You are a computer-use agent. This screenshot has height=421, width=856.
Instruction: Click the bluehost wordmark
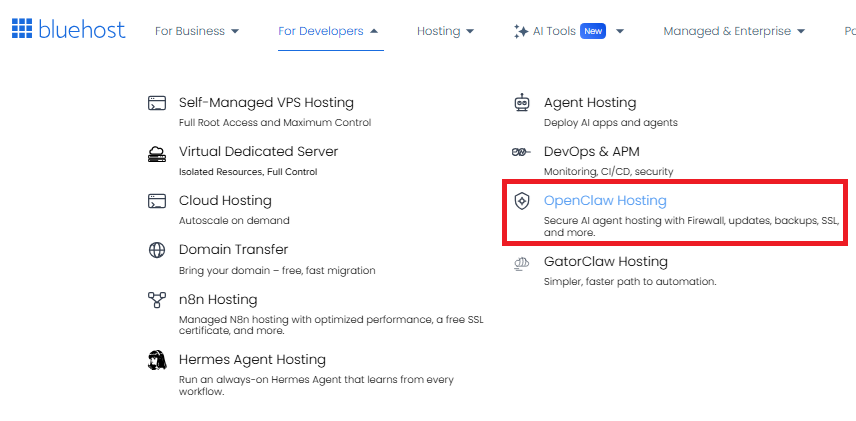[x=82, y=29]
